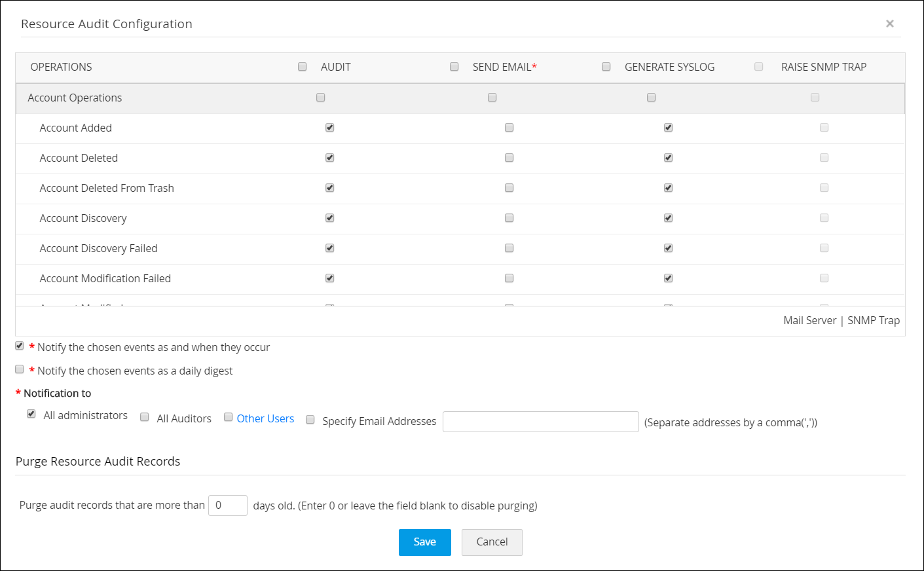924x571 pixels.
Task: Save the audit configuration
Action: click(x=424, y=542)
